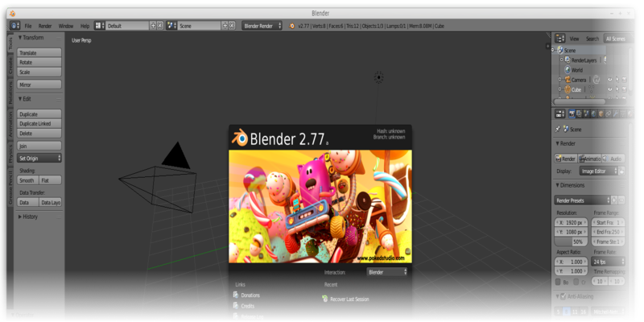The height and width of the screenshot is (322, 644).
Task: Select the Modifiers wrench tab icon
Action: pyautogui.click(x=616, y=114)
